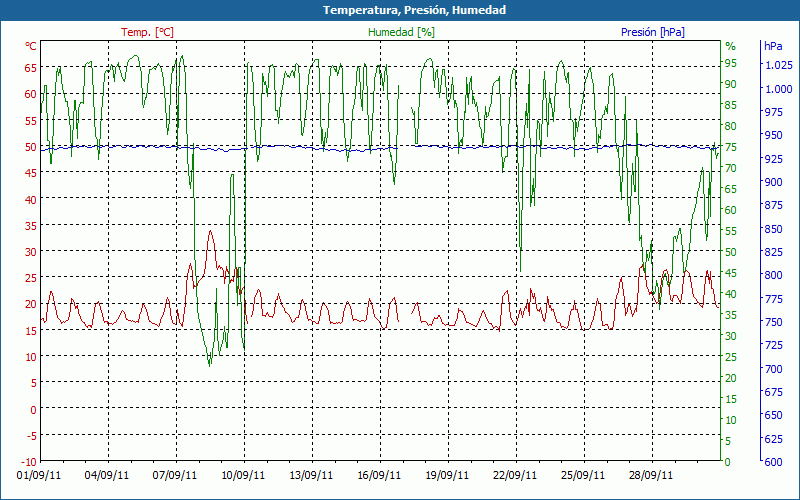Click the humidity axis value '95'
800x500 pixels.
(x=731, y=63)
